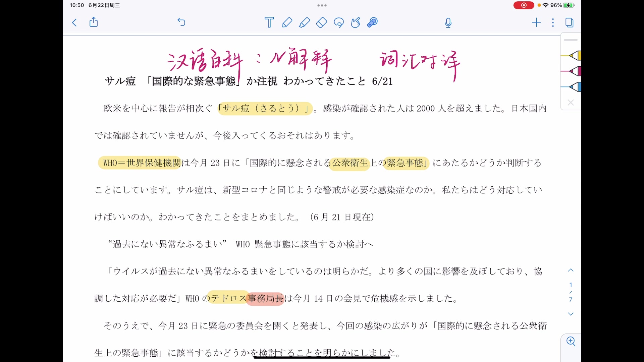
Task: Close the pen presets panel
Action: (x=571, y=103)
